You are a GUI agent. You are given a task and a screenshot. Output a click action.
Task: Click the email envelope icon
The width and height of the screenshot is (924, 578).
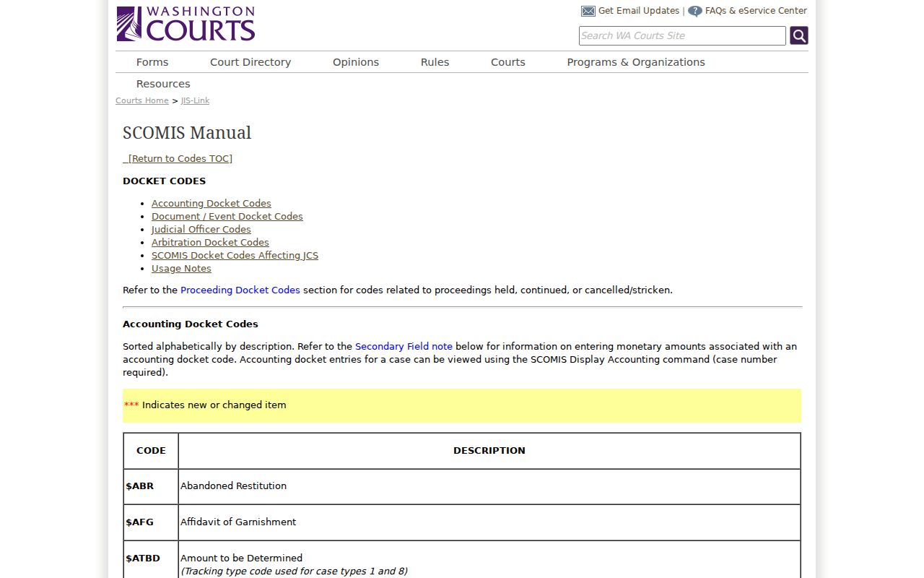click(x=588, y=11)
